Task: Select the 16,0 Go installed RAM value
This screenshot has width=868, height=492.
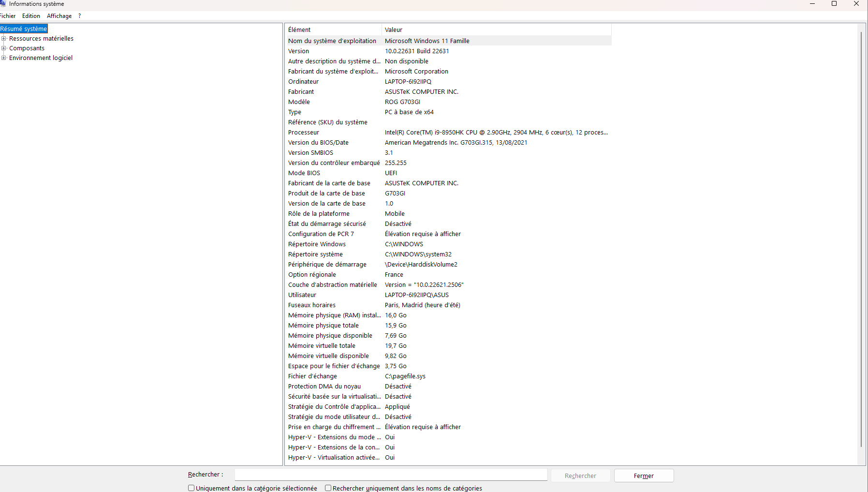Action: tap(396, 315)
